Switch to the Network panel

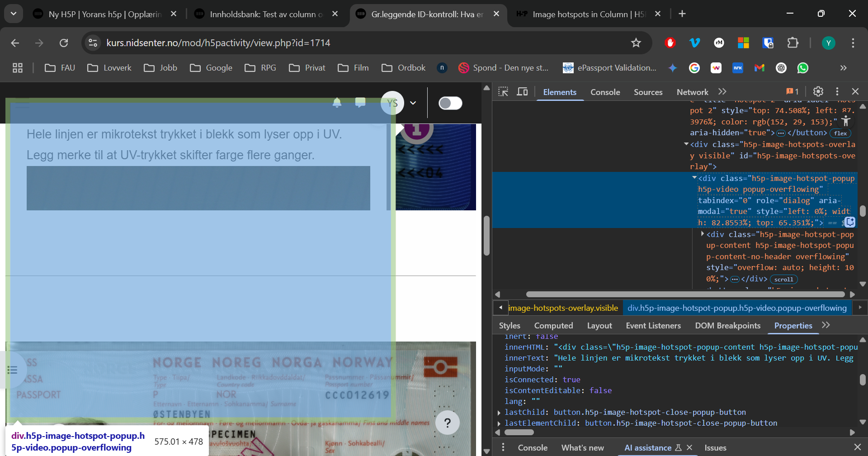(x=692, y=92)
